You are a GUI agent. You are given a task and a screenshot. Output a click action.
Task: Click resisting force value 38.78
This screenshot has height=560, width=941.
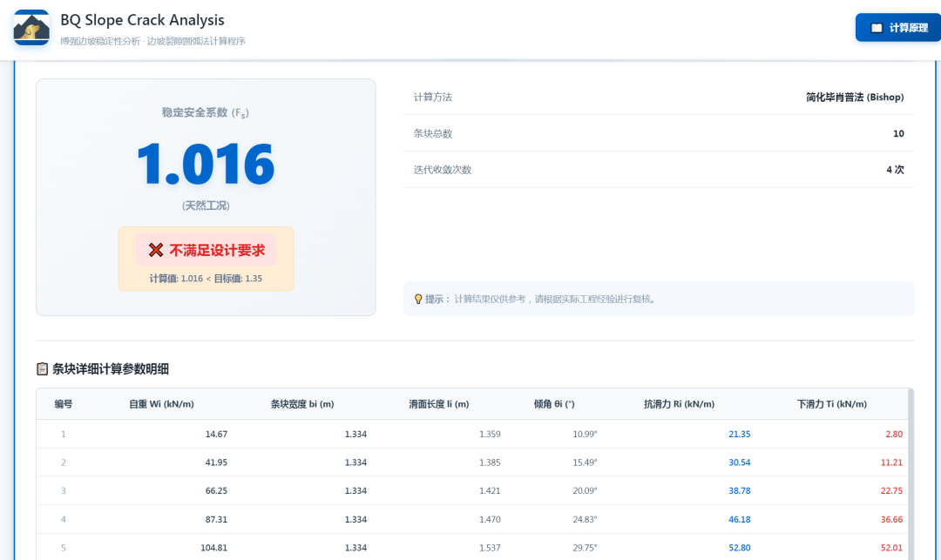[x=740, y=490]
